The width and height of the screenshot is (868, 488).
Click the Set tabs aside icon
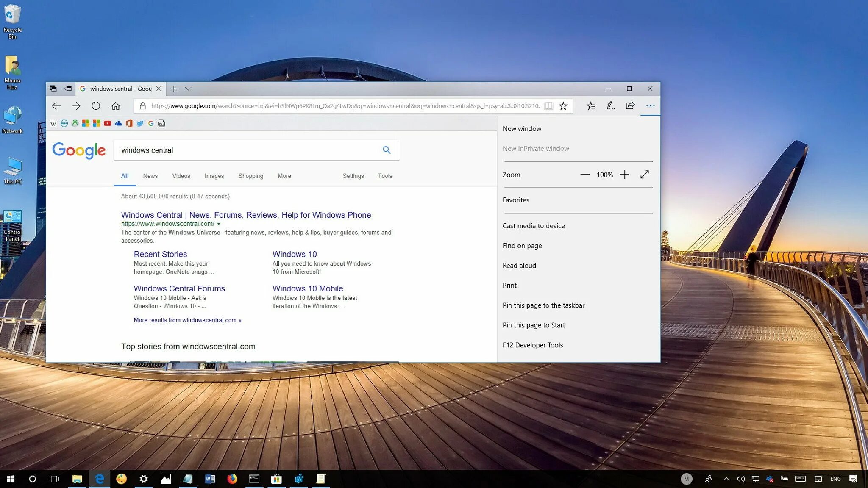pyautogui.click(x=68, y=89)
